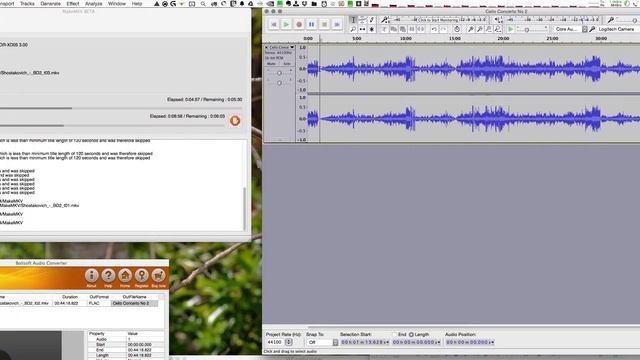Pause playback with the blue Pause button
Screen dimensions: 640x360
(311, 24)
